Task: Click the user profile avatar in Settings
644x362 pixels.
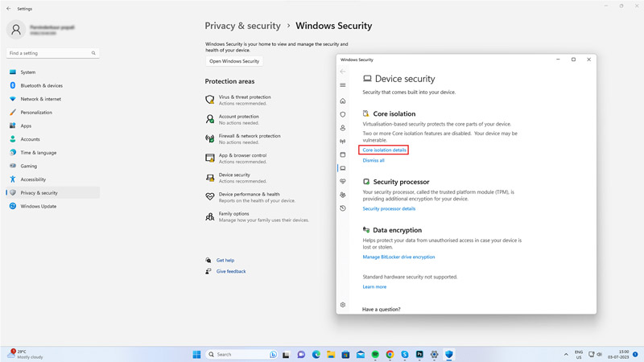Action: [16, 30]
